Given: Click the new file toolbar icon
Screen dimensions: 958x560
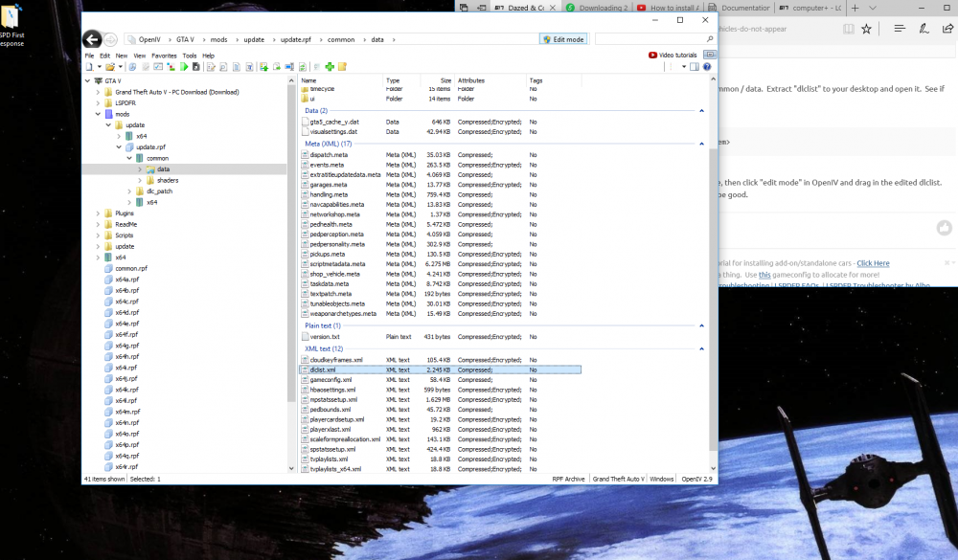Looking at the screenshot, I should coord(89,67).
